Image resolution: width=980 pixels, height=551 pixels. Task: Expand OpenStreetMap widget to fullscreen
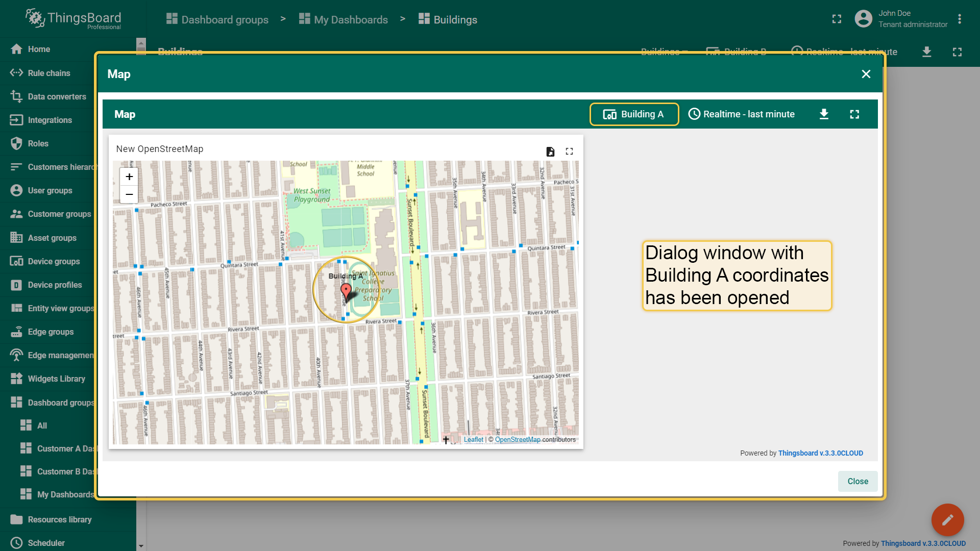[569, 152]
